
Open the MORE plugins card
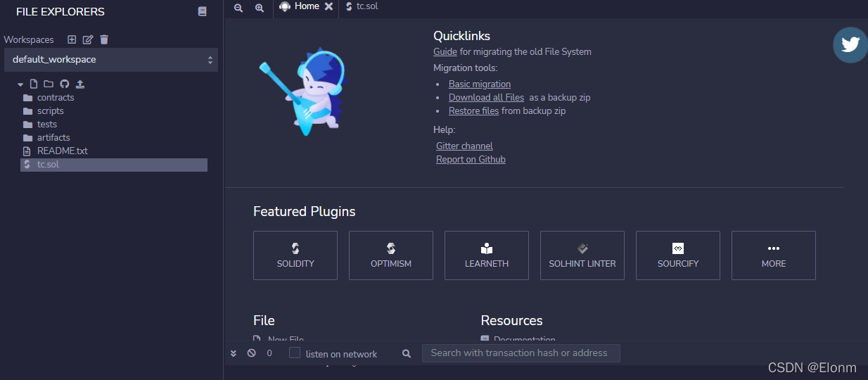774,255
